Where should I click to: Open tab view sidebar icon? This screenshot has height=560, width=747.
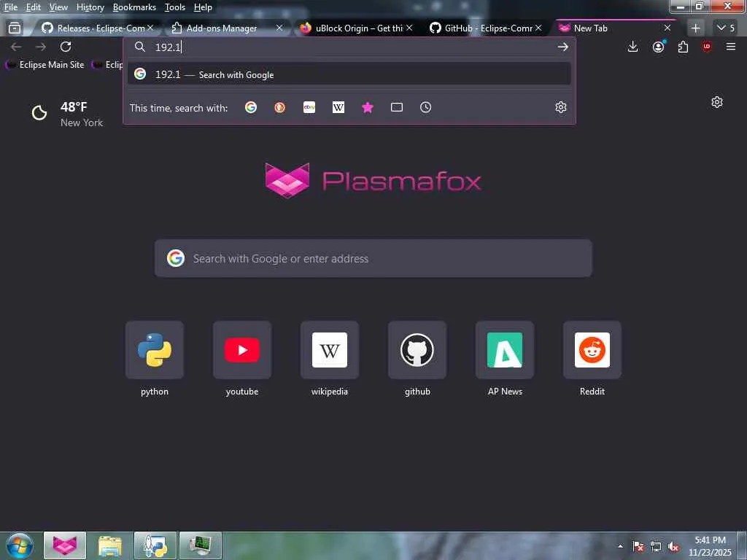15,28
